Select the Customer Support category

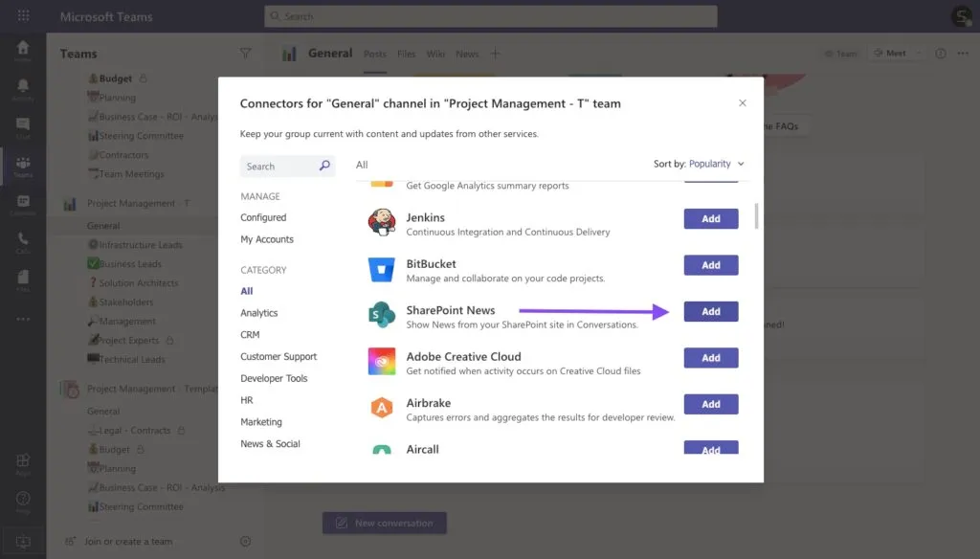278,356
